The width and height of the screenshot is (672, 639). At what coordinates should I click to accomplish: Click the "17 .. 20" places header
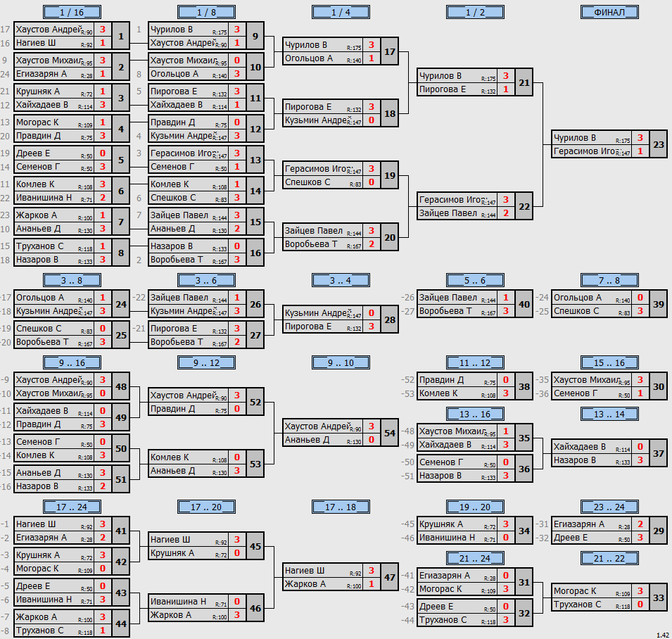pos(206,507)
